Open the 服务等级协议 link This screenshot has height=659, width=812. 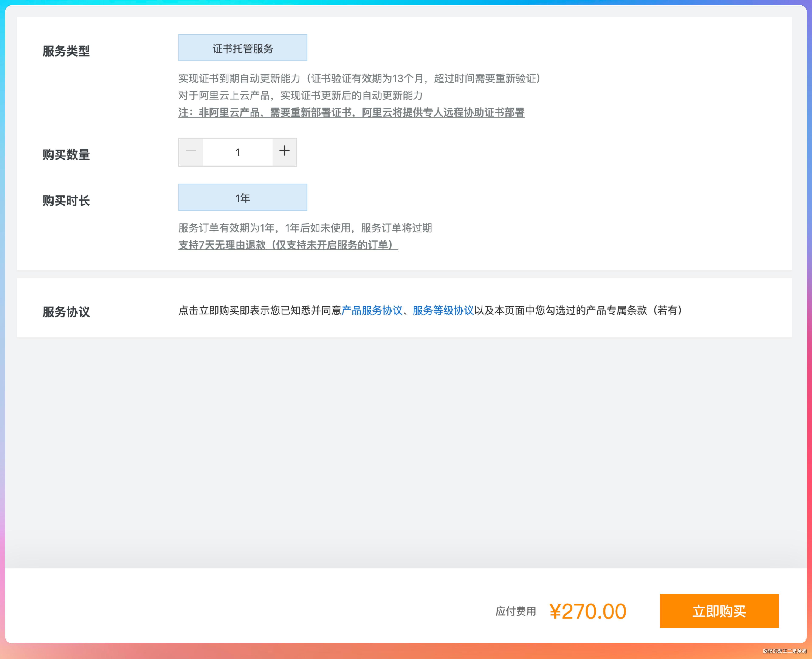(443, 311)
